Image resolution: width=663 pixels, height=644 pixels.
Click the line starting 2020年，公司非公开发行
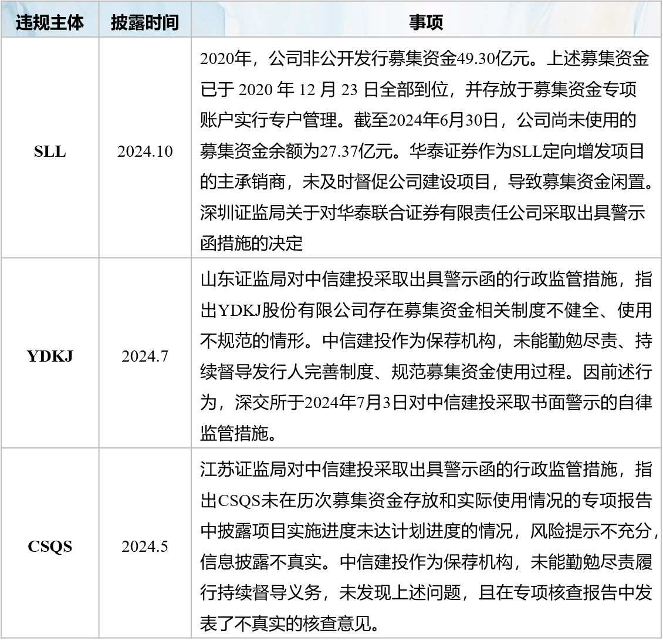(425, 59)
